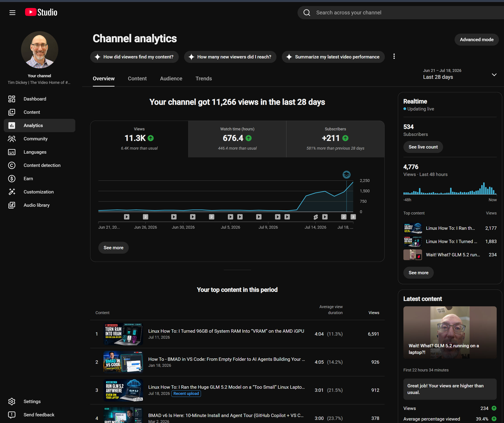Click the 6,591 views value
Viewport: 504px width, 423px height.
click(x=374, y=334)
